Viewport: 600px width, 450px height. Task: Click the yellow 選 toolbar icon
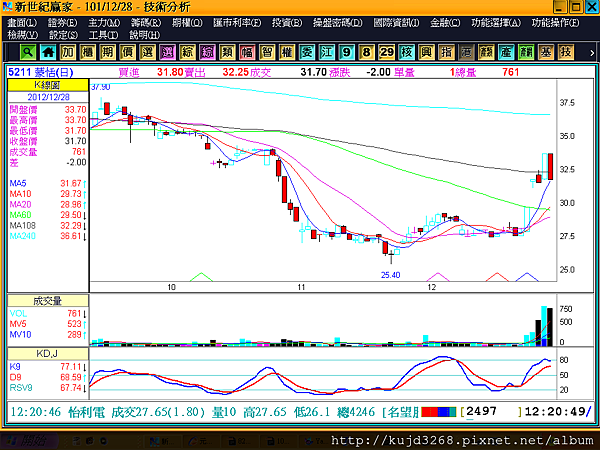148,52
